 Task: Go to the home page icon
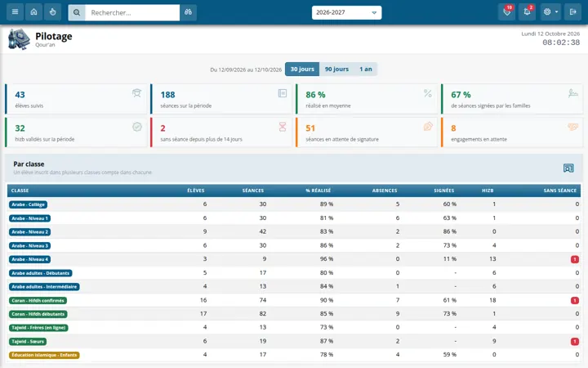tap(33, 12)
